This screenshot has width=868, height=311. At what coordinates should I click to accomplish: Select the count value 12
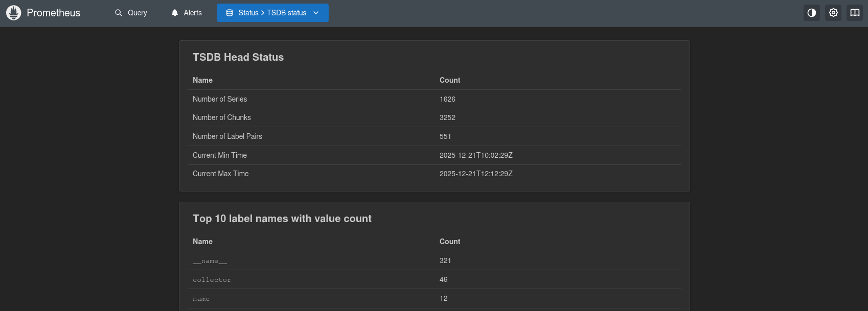click(x=444, y=298)
